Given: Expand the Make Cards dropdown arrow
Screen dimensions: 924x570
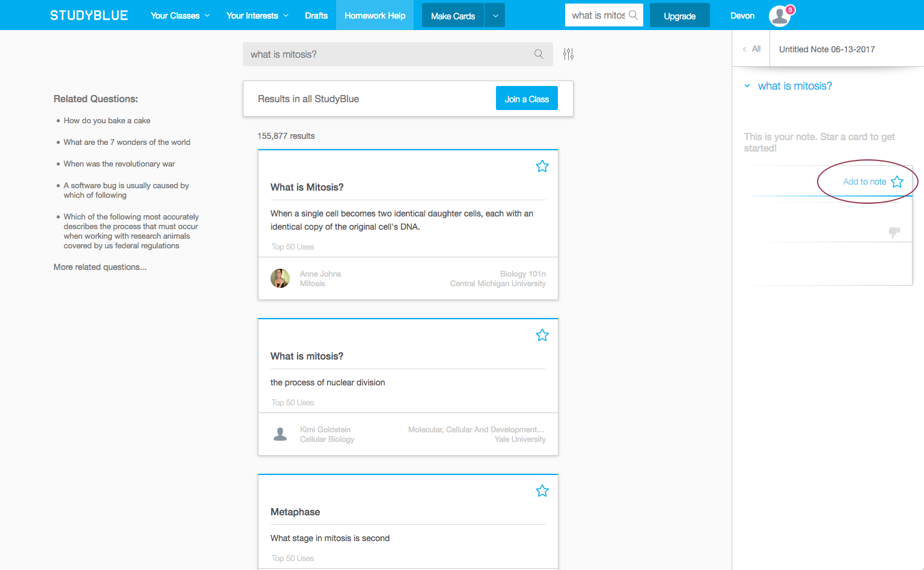Looking at the screenshot, I should (495, 16).
